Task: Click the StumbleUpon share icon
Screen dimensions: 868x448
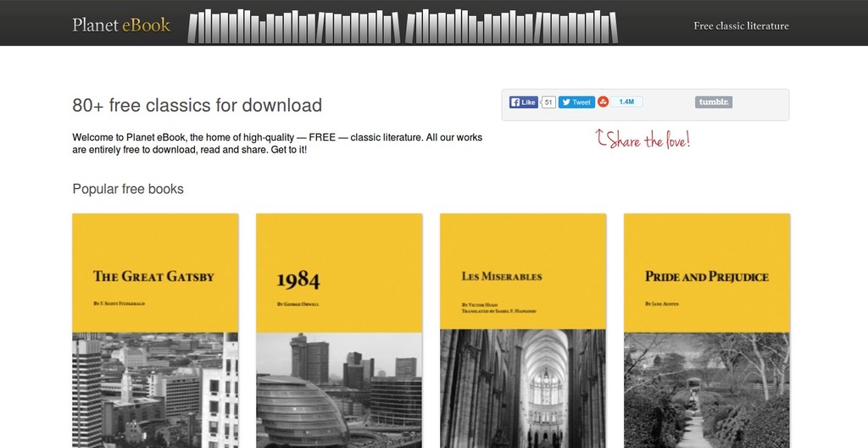Action: [x=604, y=102]
